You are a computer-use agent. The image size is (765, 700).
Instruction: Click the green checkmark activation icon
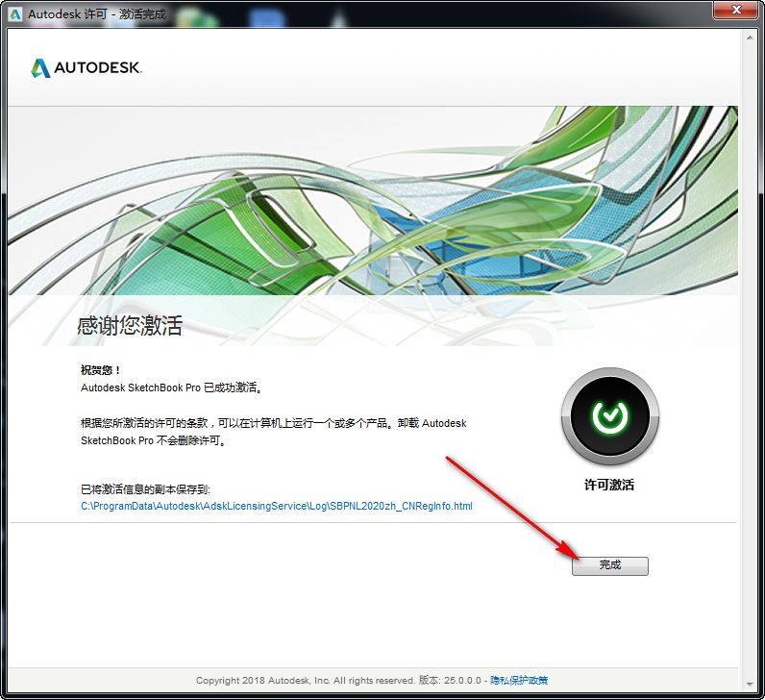(610, 416)
